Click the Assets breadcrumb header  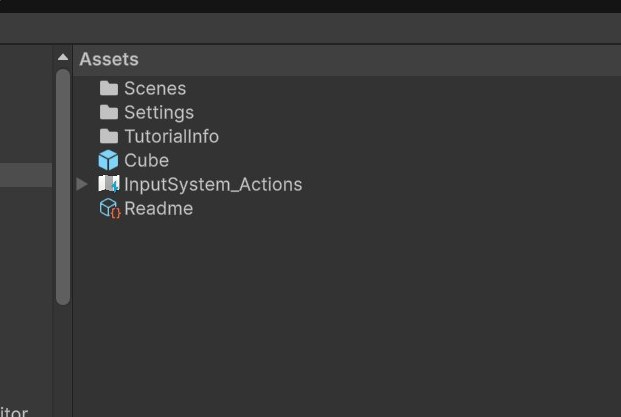[109, 60]
